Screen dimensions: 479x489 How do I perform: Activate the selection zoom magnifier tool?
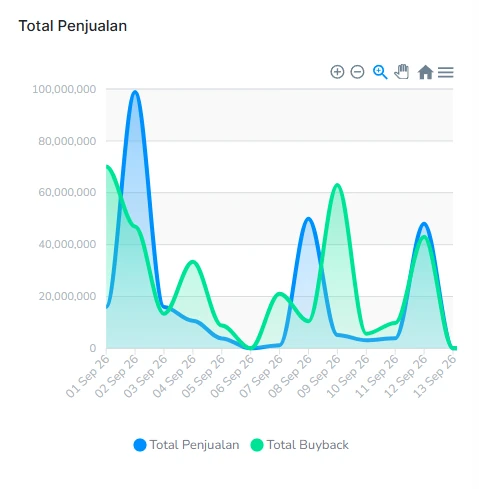click(x=380, y=72)
